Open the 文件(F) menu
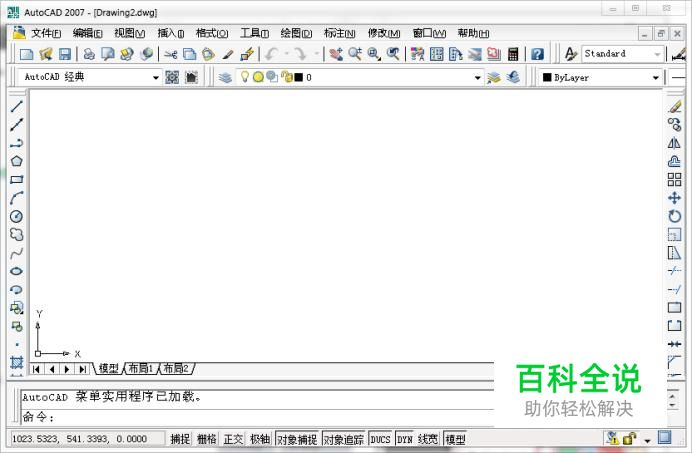This screenshot has height=453, width=692. pos(46,33)
